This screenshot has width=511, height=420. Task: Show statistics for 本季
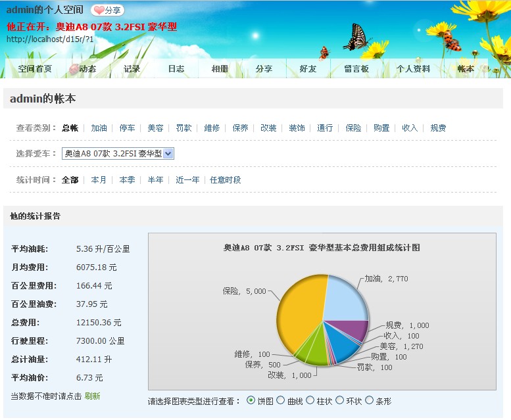click(x=127, y=179)
